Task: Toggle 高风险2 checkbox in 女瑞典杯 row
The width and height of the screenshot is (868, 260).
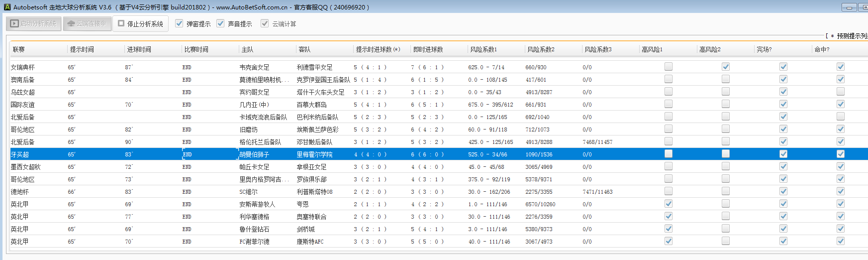Action: tap(726, 67)
